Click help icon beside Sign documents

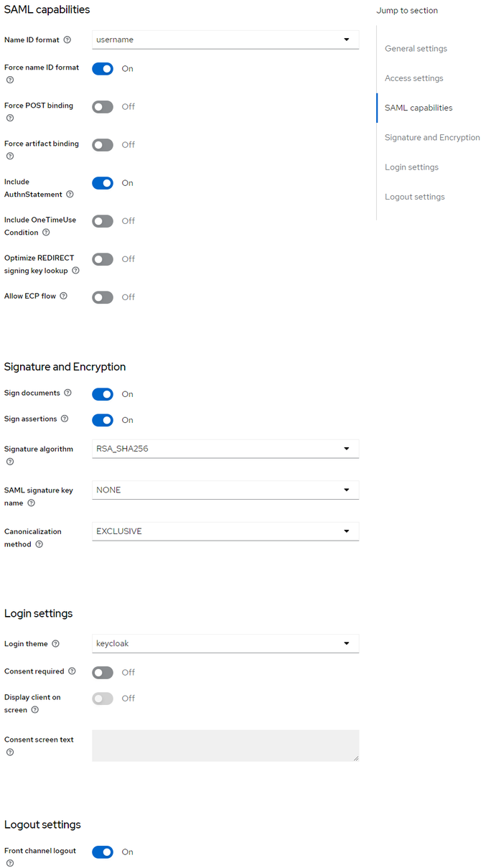[x=67, y=393]
